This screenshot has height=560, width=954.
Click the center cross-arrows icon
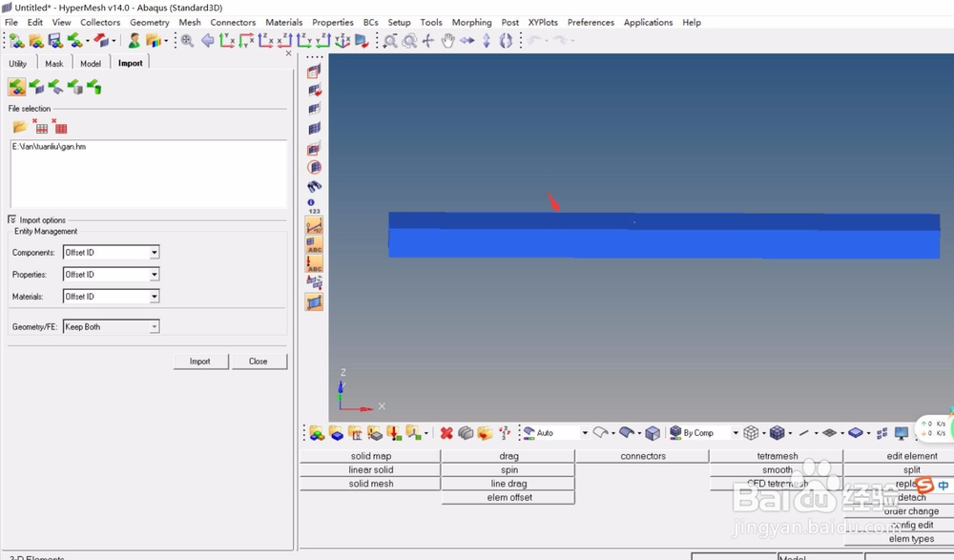pos(428,41)
